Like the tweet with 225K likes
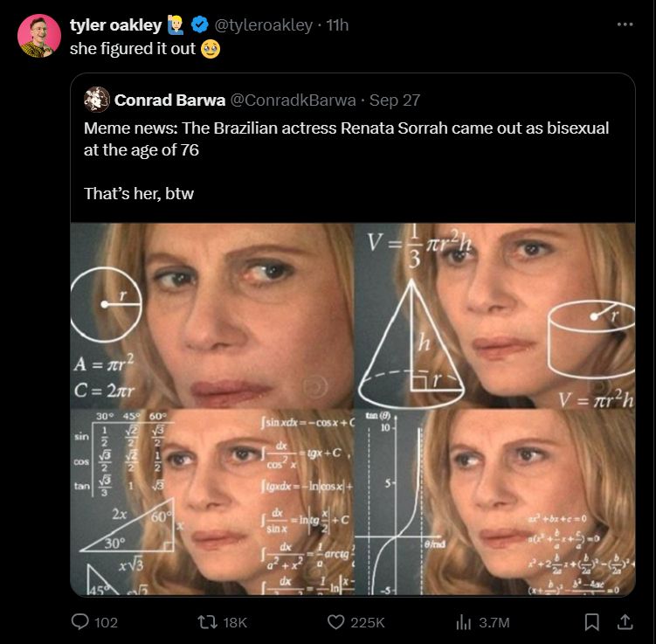656x644 pixels. coord(337,622)
